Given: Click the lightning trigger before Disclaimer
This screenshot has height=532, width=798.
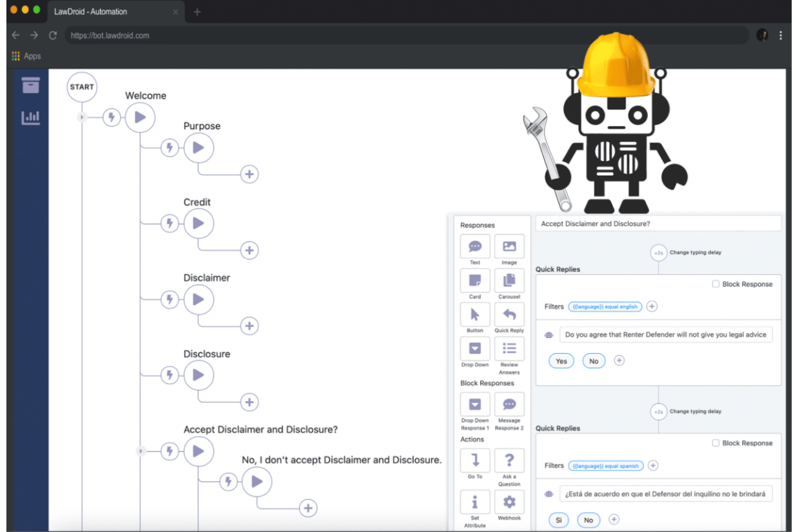Looking at the screenshot, I should point(170,299).
